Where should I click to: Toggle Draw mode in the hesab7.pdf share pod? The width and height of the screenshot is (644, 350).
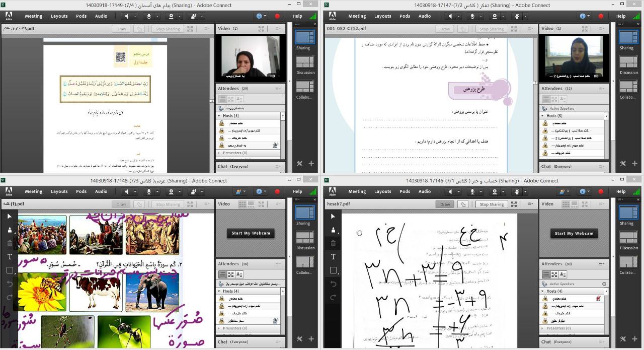point(445,204)
